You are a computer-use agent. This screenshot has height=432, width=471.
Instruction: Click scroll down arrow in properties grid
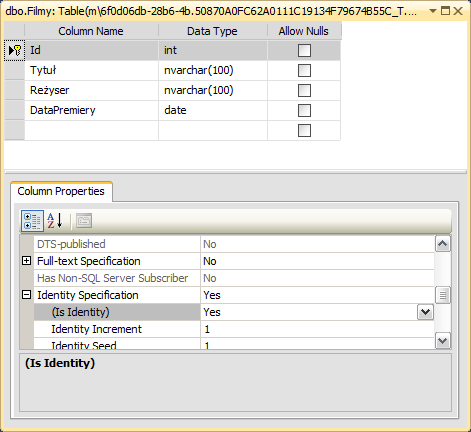point(443,341)
